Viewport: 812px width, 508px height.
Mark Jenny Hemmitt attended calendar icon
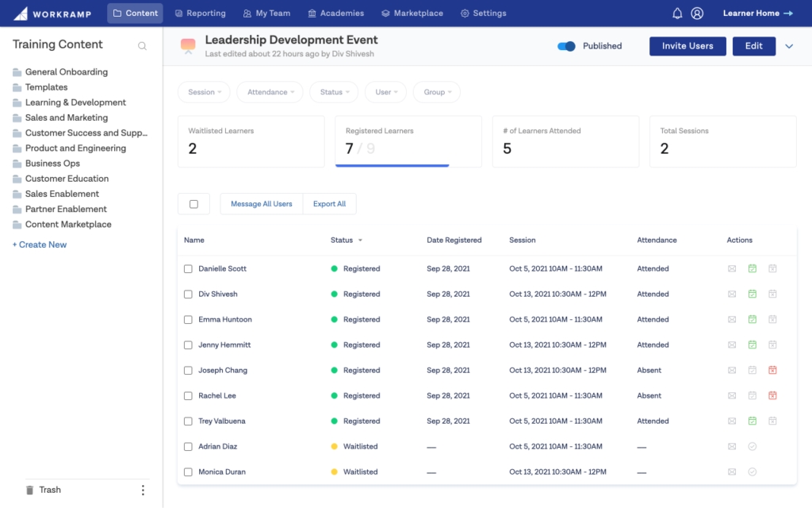(753, 344)
